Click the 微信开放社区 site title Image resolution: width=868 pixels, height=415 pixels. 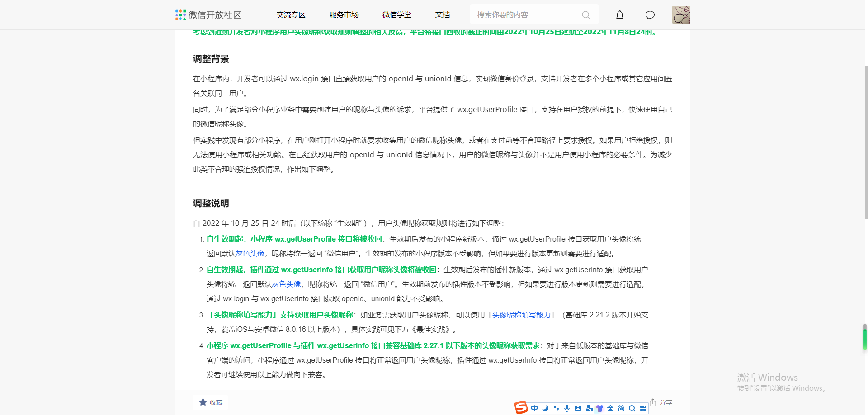pos(215,15)
